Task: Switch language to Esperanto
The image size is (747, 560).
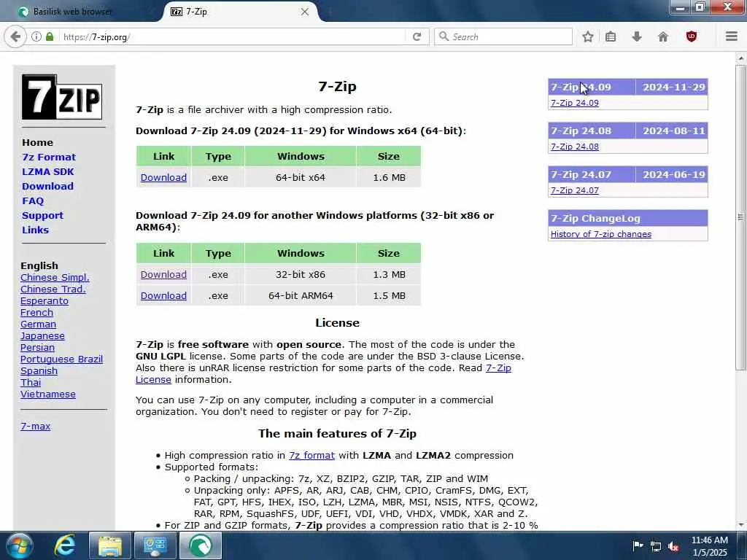Action: point(44,301)
